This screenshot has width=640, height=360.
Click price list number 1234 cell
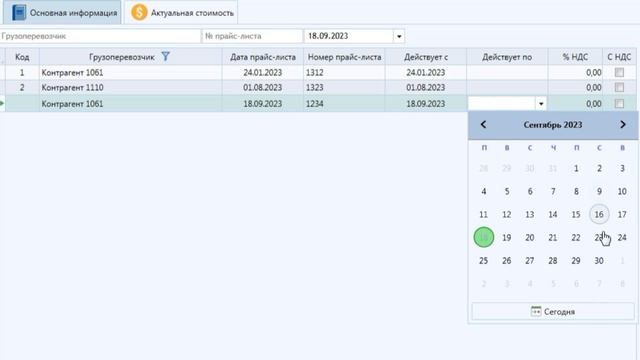click(344, 104)
